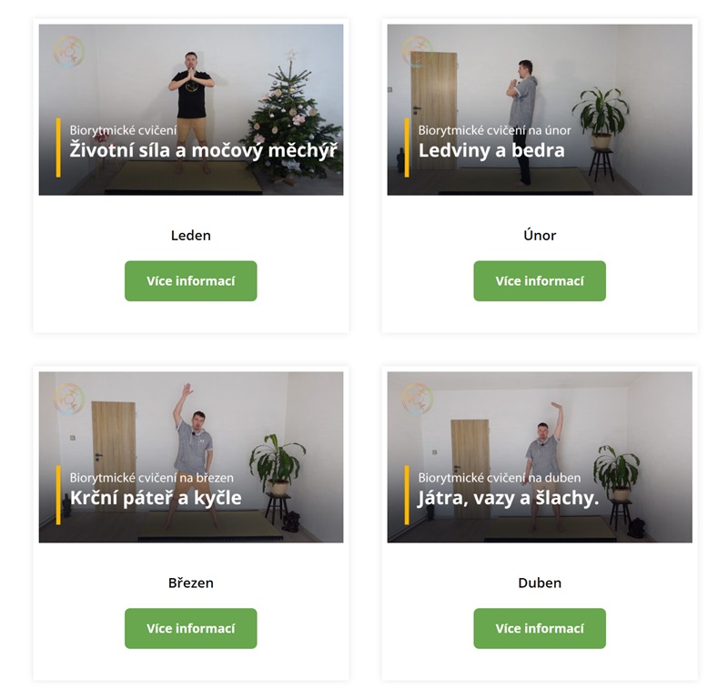Screen dimensions: 728x700
Task: Open the 'Životní síla a močový měchýř' thumbnail
Action: pyautogui.click(x=191, y=109)
